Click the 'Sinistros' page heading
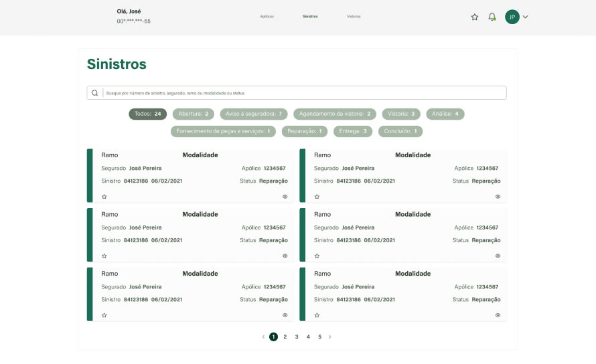 pos(117,64)
